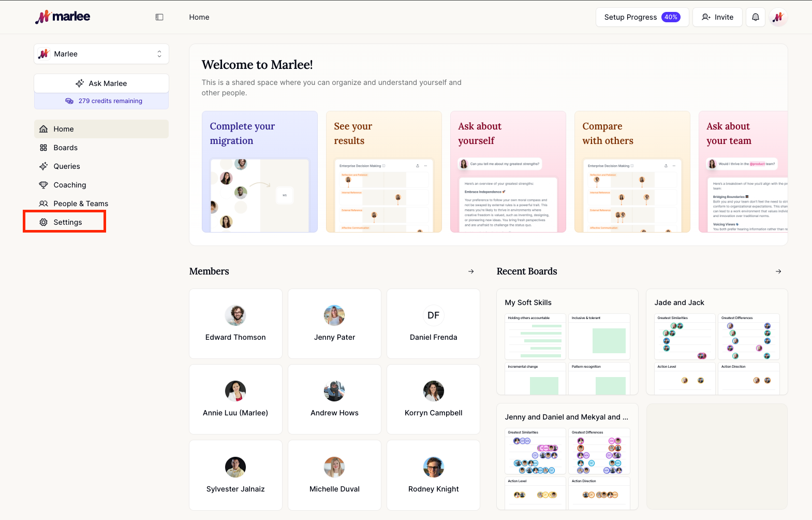Click the 40% progress badge

[671, 17]
